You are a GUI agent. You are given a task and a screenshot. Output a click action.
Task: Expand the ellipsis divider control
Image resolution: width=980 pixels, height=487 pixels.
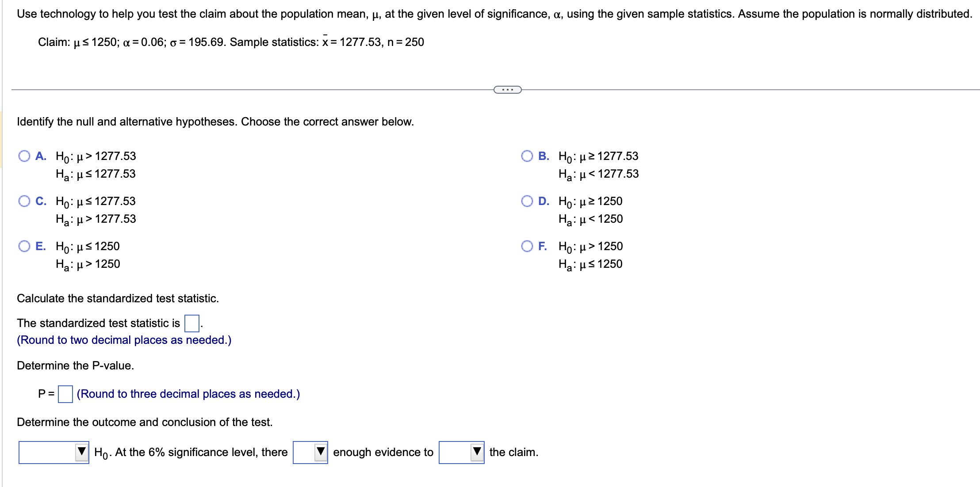pos(507,89)
